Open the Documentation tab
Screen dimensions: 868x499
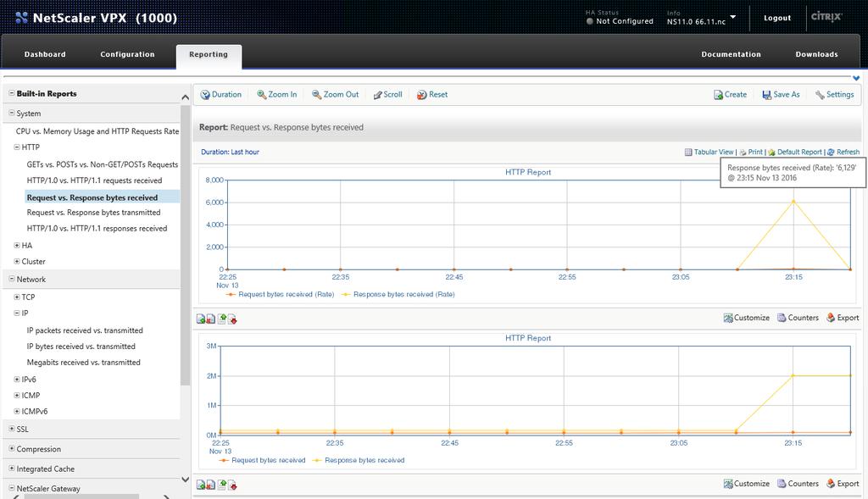click(731, 54)
